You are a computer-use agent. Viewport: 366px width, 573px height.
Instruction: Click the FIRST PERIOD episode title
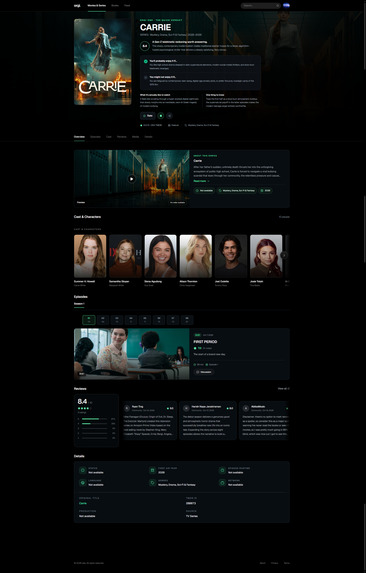point(205,342)
